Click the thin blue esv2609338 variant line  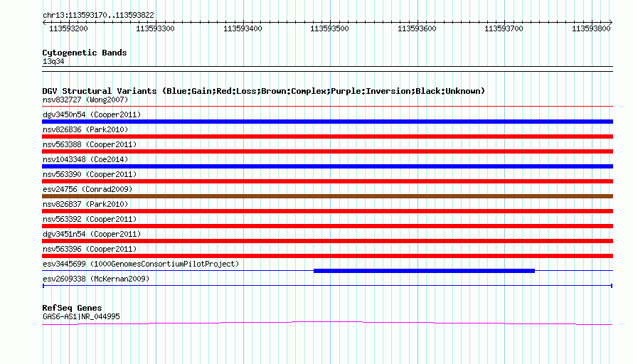pos(327,286)
